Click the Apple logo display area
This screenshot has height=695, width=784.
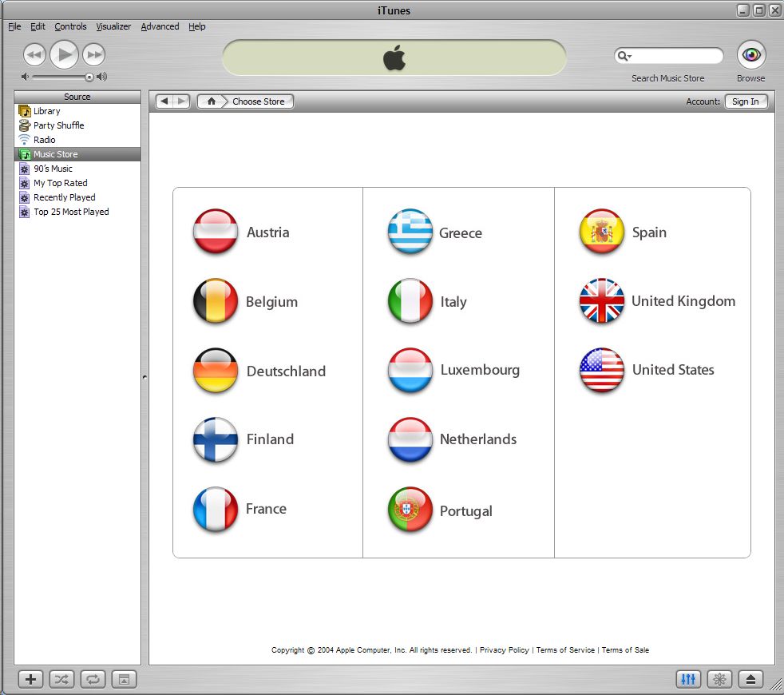click(394, 58)
